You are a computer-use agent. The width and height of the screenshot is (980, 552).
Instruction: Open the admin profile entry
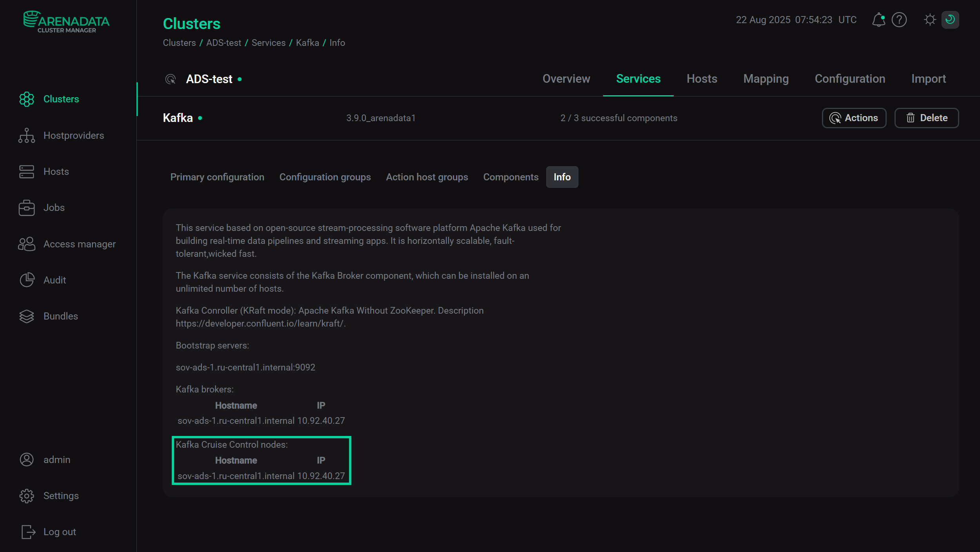coord(56,460)
